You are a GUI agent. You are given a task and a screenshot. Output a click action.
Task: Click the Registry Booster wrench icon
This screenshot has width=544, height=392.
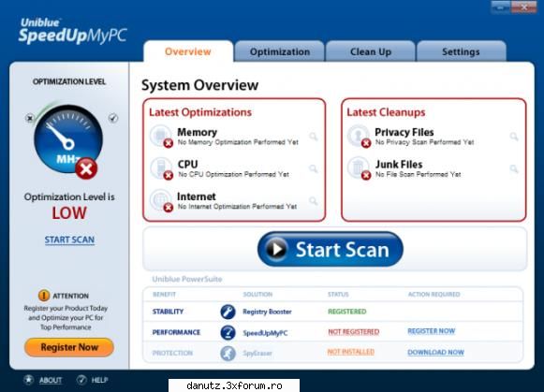tap(228, 312)
